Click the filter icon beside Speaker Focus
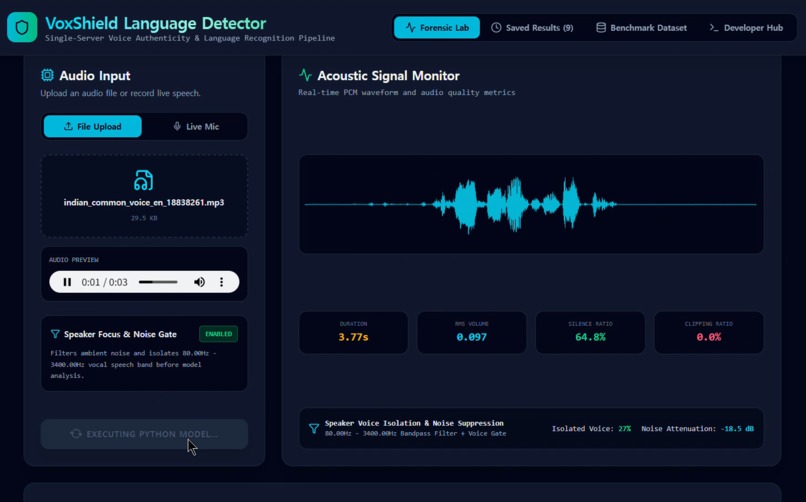The height and width of the screenshot is (502, 806). (55, 334)
